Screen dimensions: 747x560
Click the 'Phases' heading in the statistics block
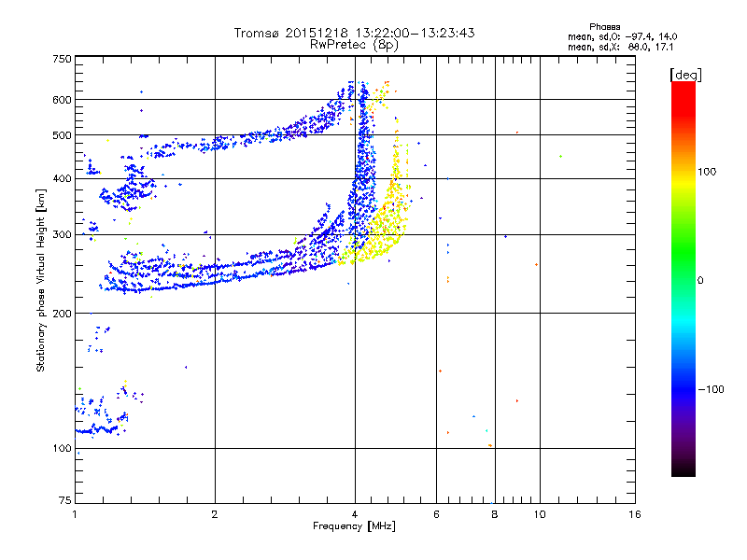604,27
